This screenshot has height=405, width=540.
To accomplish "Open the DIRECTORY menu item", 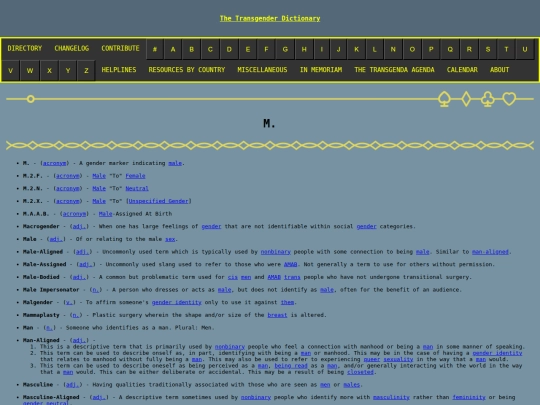I will pyautogui.click(x=25, y=48).
